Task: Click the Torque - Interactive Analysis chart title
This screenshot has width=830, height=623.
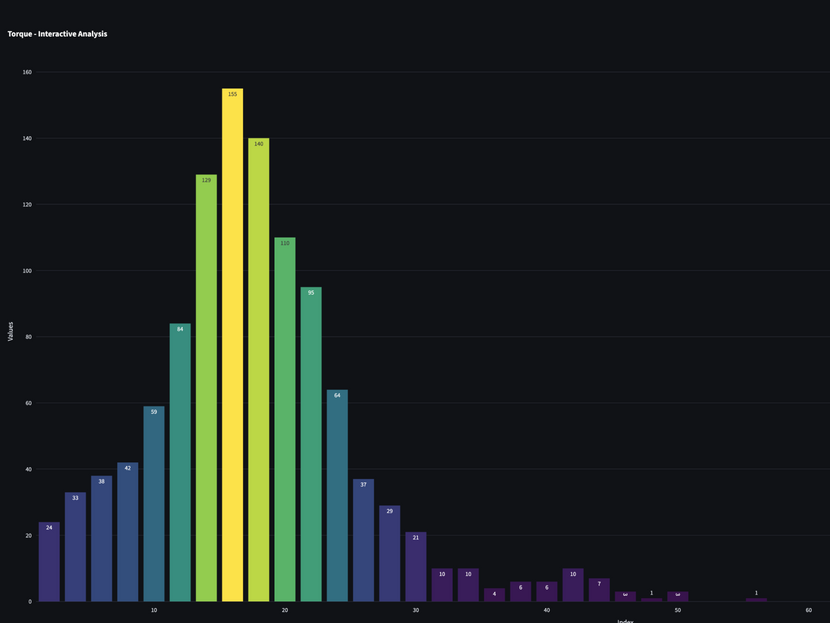Action: point(57,34)
